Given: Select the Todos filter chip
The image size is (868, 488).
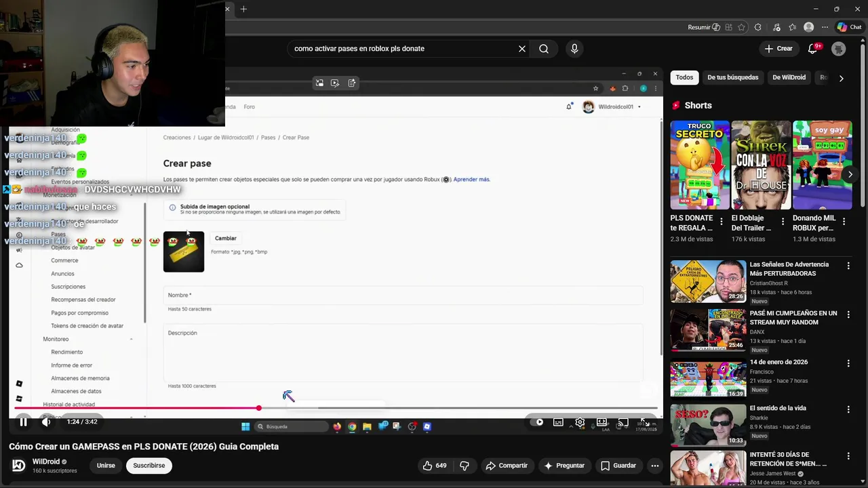Looking at the screenshot, I should (x=684, y=77).
